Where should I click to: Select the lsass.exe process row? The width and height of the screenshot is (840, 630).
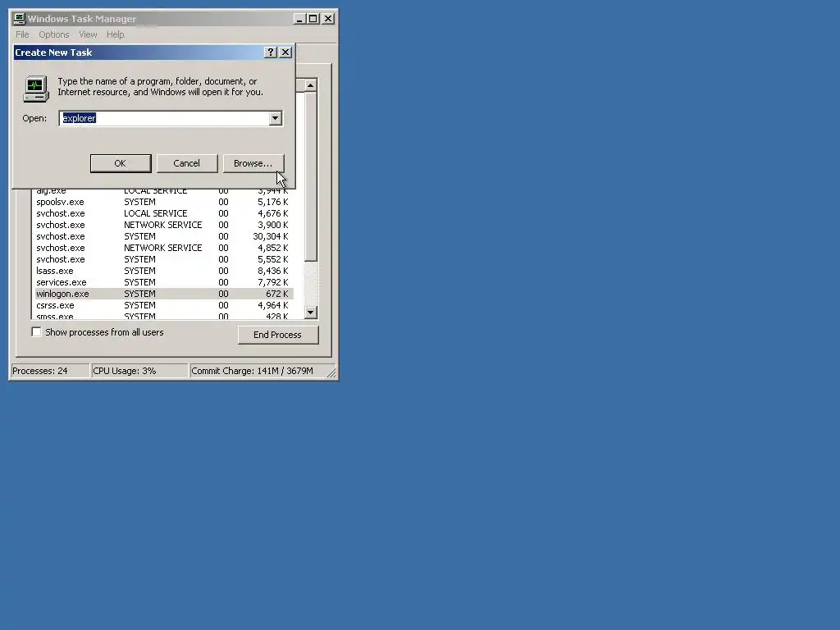pyautogui.click(x=162, y=271)
